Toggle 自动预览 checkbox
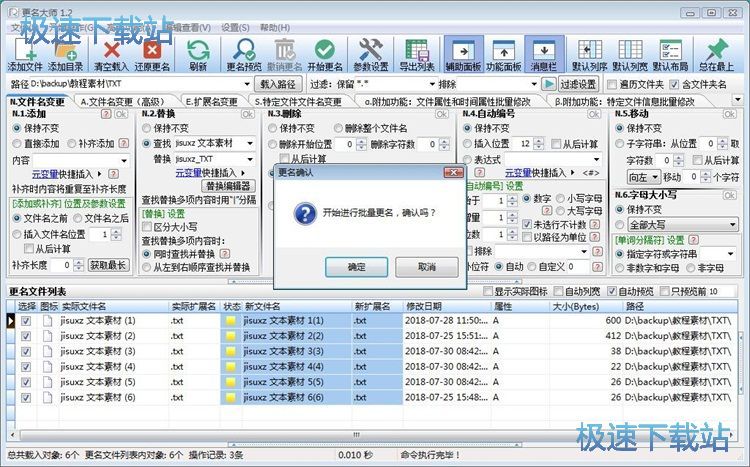The height and width of the screenshot is (467, 750). [612, 291]
